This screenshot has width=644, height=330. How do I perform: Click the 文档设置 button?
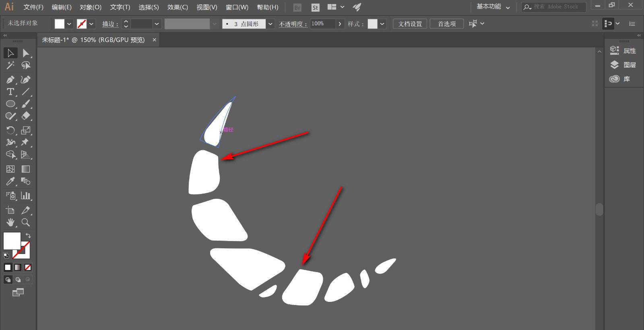coord(410,24)
